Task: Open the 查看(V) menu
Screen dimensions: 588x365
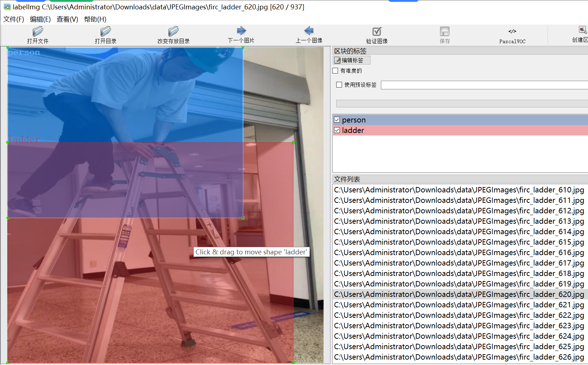Action: (67, 19)
